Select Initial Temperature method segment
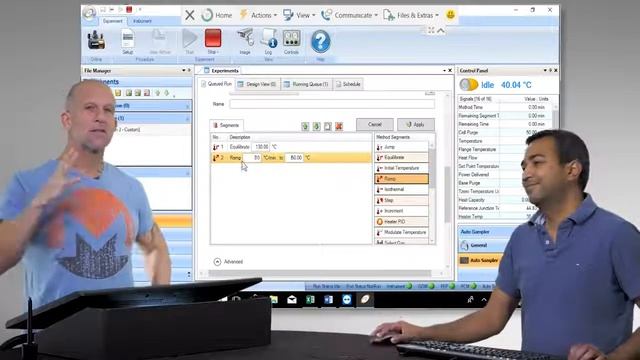The image size is (640, 360). pos(401,168)
